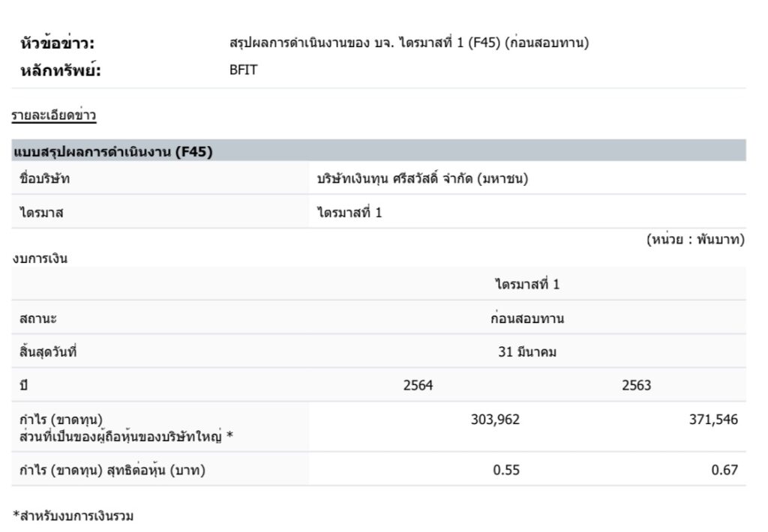768x532 pixels.
Task: Select the profit value 371,546
Action: point(713,420)
